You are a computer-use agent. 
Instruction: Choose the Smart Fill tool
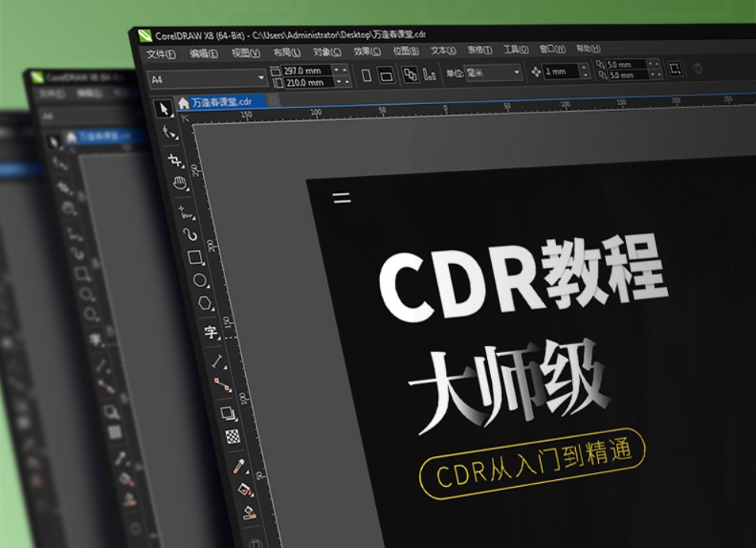pyautogui.click(x=249, y=512)
